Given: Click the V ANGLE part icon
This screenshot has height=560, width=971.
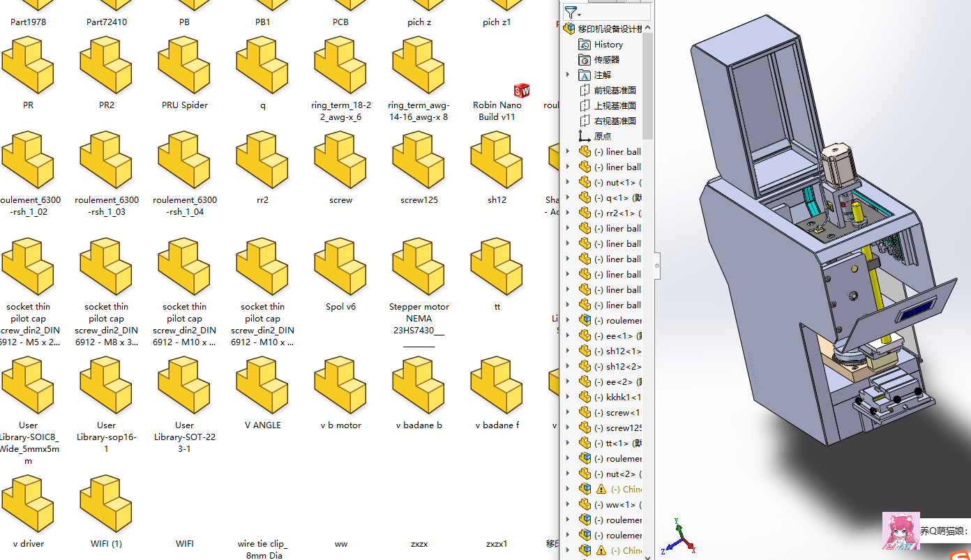Looking at the screenshot, I should click(x=262, y=385).
